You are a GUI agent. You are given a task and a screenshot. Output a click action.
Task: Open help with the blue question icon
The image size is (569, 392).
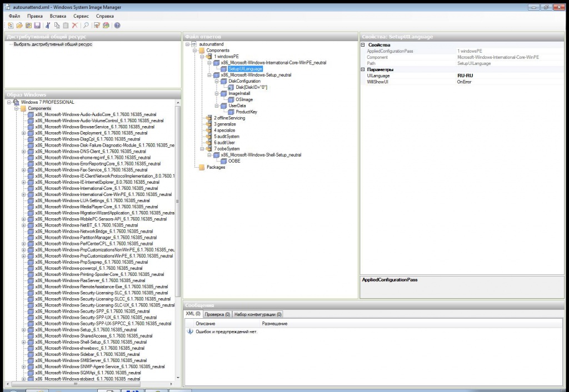click(x=117, y=26)
